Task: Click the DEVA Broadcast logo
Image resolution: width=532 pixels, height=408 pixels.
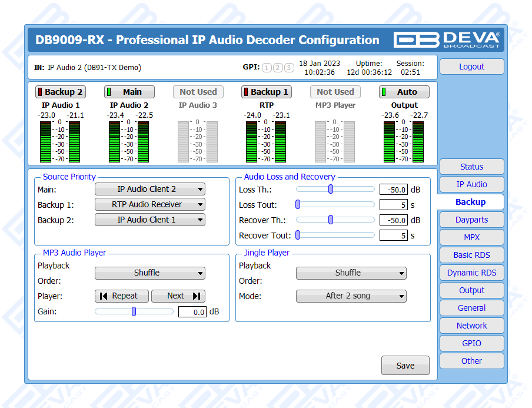Action: 447,39
